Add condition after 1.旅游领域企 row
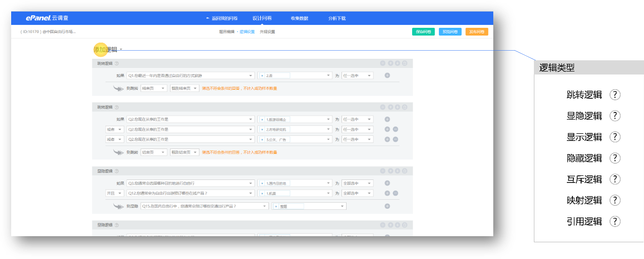The width and height of the screenshot is (644, 259). click(387, 119)
